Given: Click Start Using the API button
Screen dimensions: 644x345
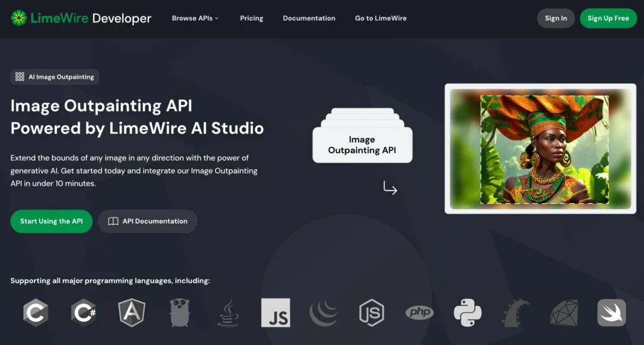Looking at the screenshot, I should (x=52, y=221).
